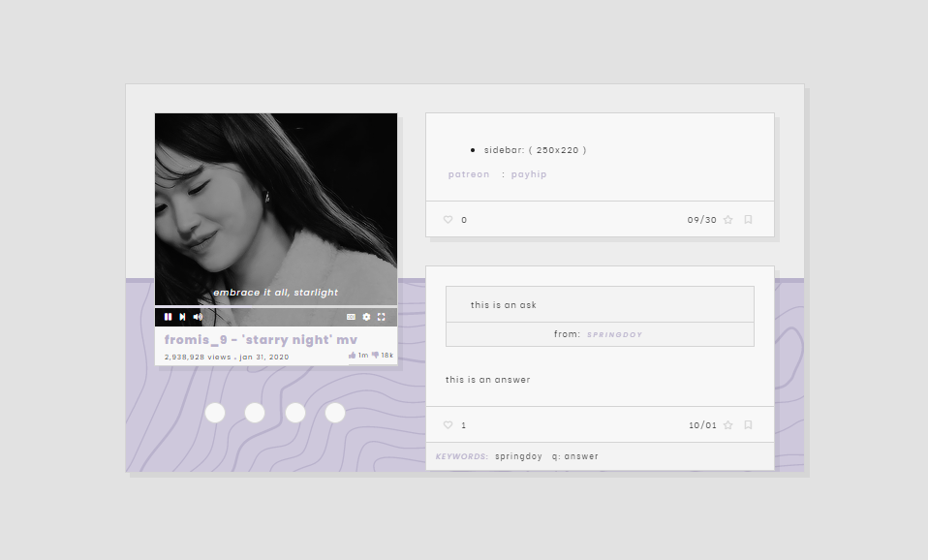Like the 10/01 ask post with the heart
This screenshot has height=560, width=928.
tap(449, 425)
